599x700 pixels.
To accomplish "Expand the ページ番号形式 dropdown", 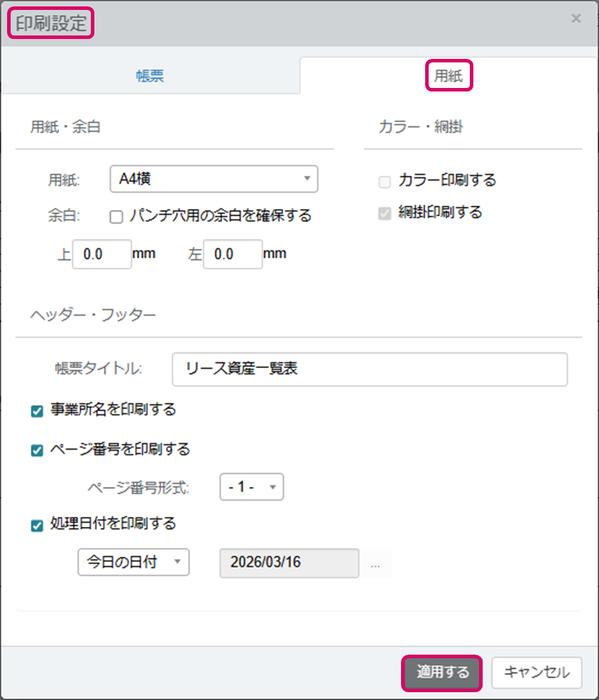I will (251, 487).
